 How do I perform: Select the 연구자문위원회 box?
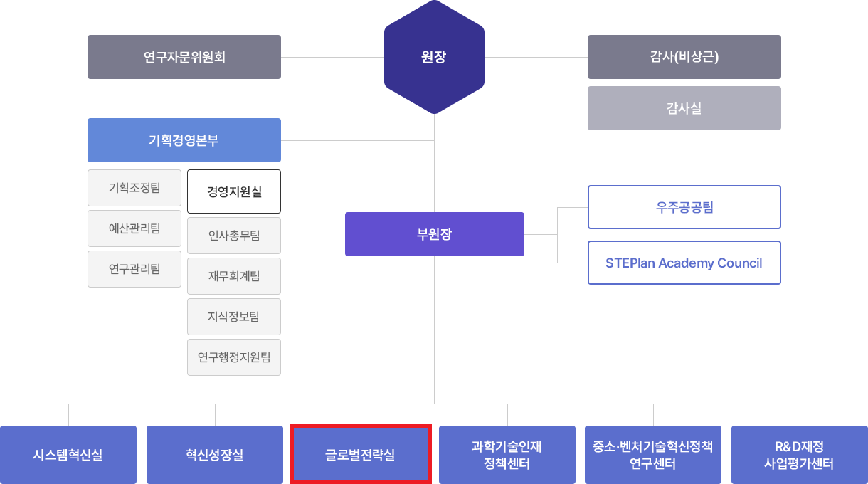tap(184, 57)
